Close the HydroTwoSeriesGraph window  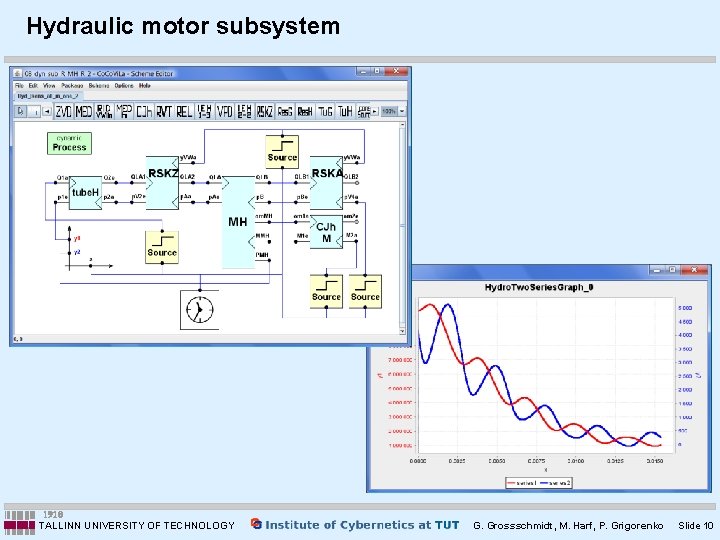(x=694, y=270)
